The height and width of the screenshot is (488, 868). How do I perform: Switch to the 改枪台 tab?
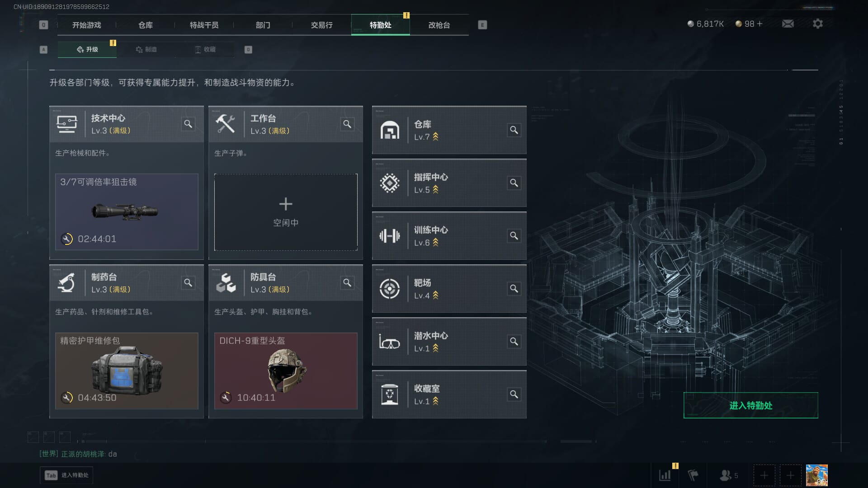439,25
